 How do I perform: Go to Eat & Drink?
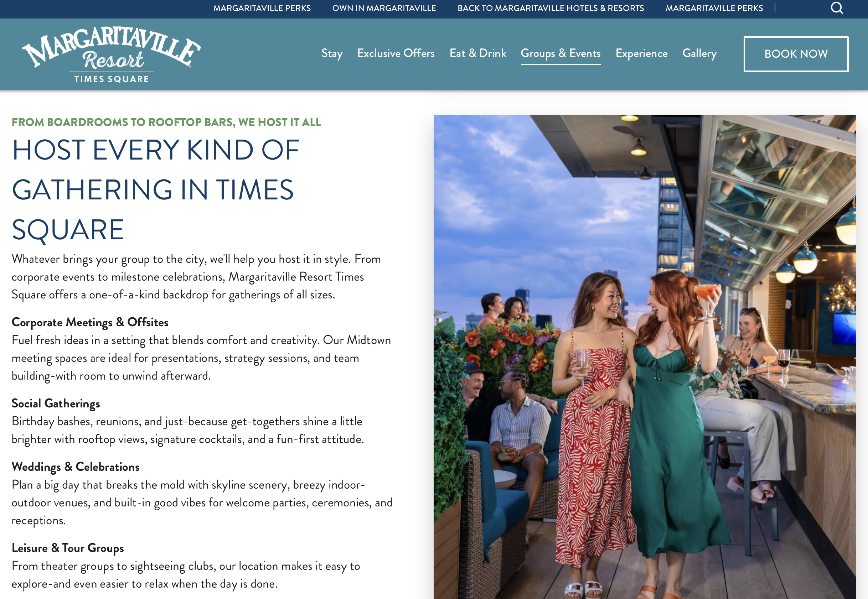[x=478, y=53]
